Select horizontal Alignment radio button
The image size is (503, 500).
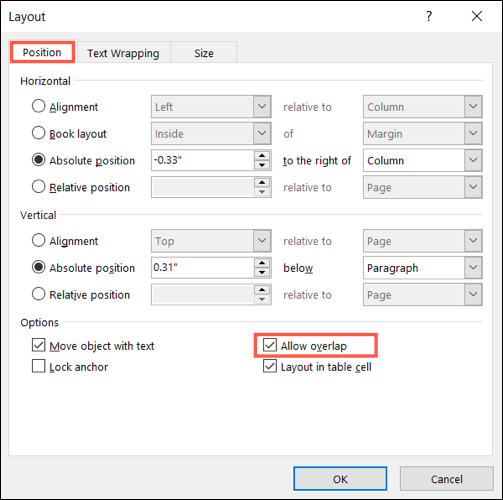[39, 106]
